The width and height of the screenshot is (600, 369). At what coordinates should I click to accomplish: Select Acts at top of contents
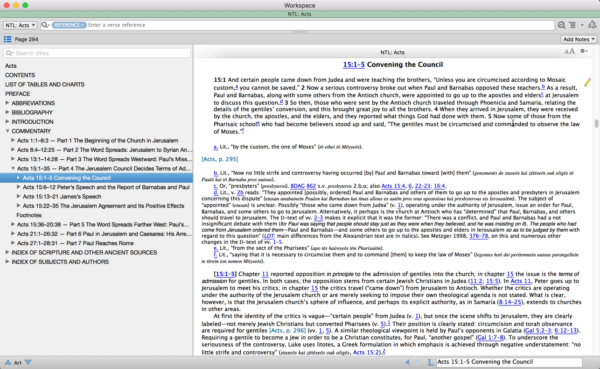tap(11, 66)
